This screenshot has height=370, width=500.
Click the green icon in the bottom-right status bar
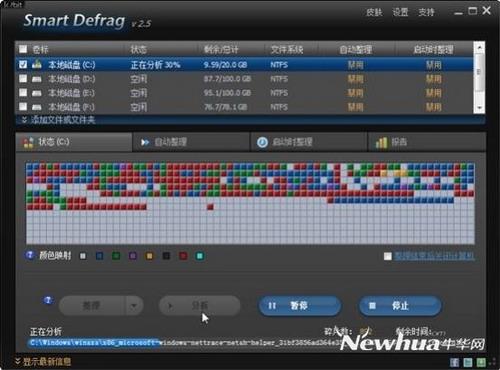(481, 362)
